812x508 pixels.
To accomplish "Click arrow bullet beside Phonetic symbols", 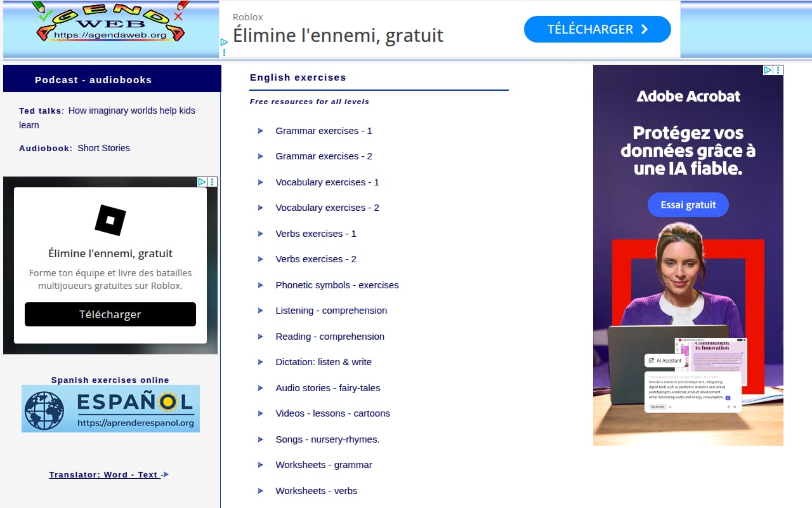I will [261, 285].
